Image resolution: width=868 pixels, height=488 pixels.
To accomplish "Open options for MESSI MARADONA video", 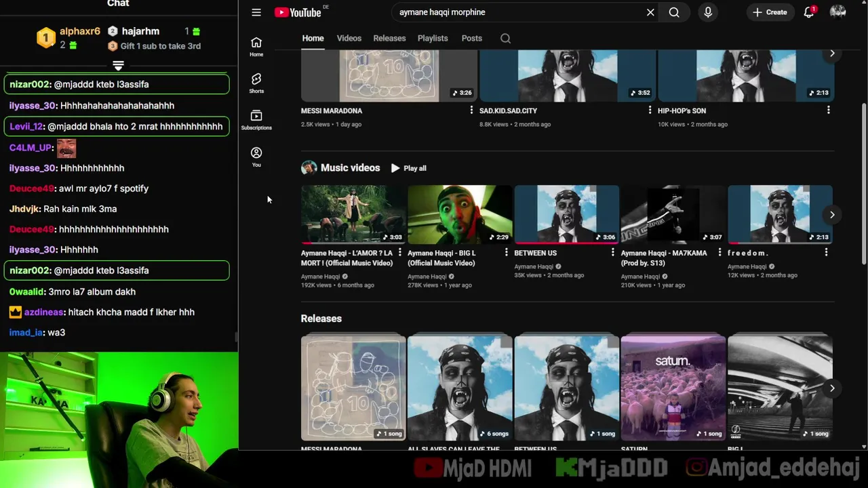I will pyautogui.click(x=471, y=110).
